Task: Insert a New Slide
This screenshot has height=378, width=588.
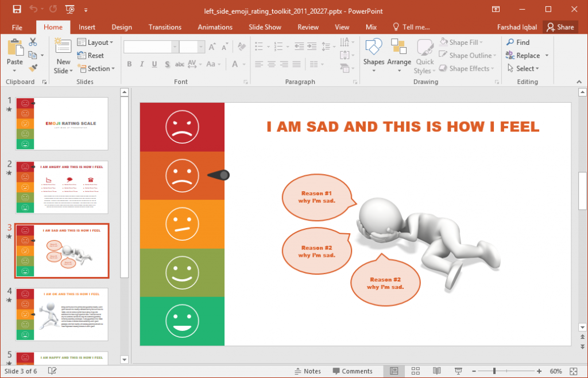Action: coord(63,56)
